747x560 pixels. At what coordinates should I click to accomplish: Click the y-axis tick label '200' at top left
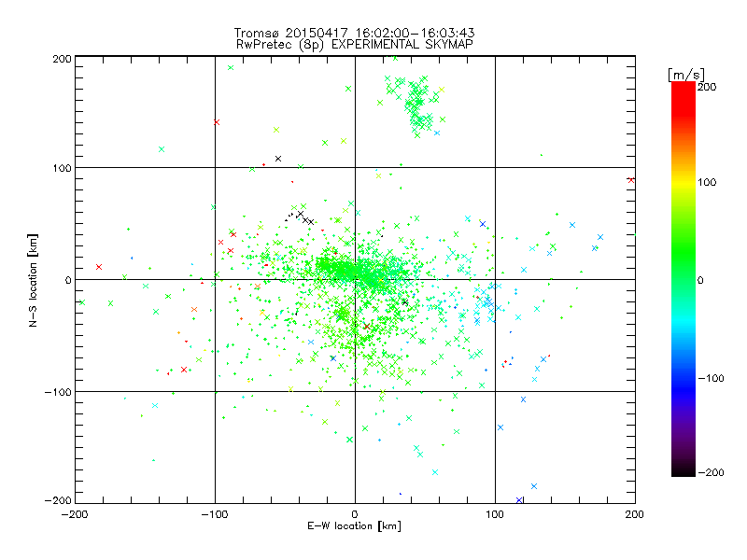click(62, 59)
